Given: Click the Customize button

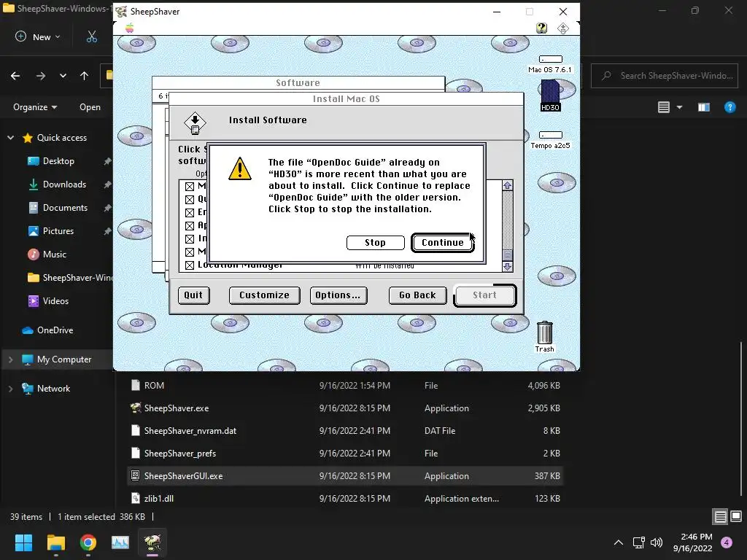Looking at the screenshot, I should [264, 295].
